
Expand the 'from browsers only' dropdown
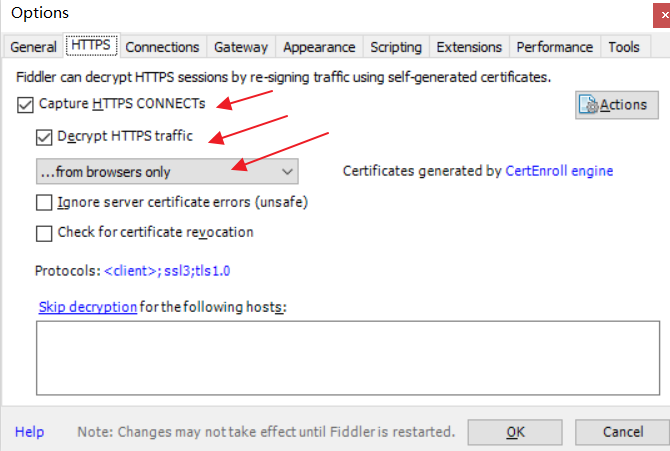point(167,171)
